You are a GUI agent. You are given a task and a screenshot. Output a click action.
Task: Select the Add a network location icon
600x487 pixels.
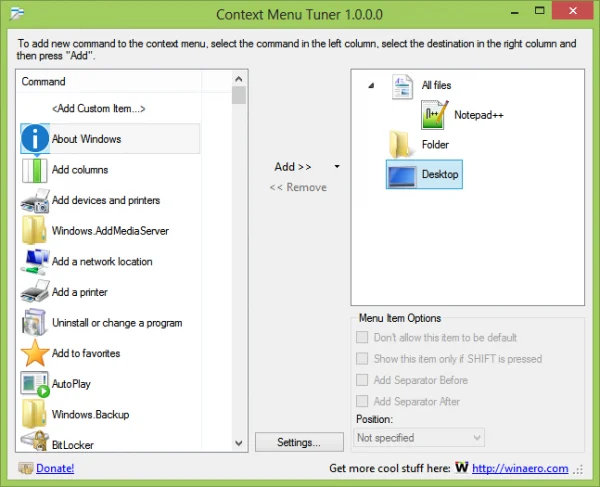point(35,262)
